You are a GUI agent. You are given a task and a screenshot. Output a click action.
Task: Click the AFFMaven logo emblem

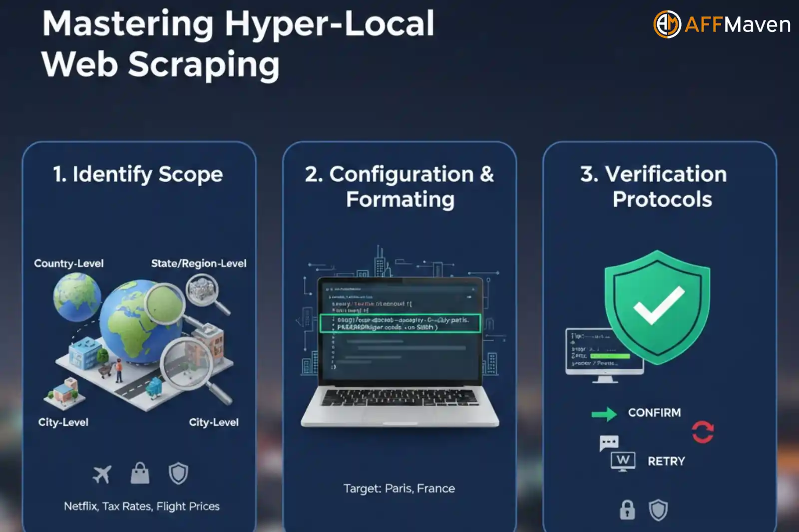[x=668, y=24]
